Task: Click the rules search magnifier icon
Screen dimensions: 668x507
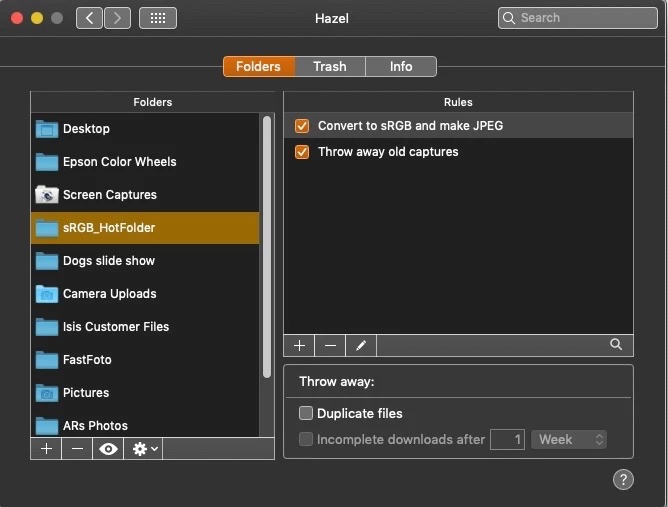Action: pyautogui.click(x=616, y=344)
